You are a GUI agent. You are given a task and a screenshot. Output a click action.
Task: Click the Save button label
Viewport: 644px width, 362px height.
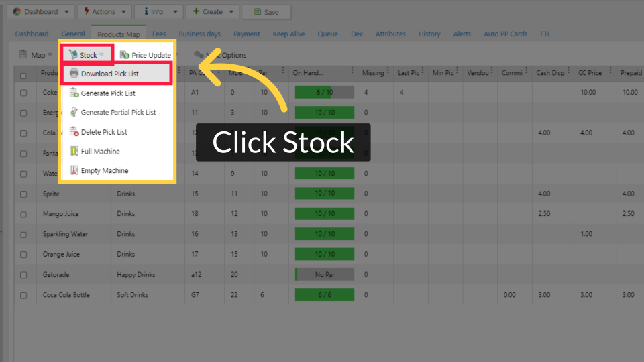click(272, 12)
